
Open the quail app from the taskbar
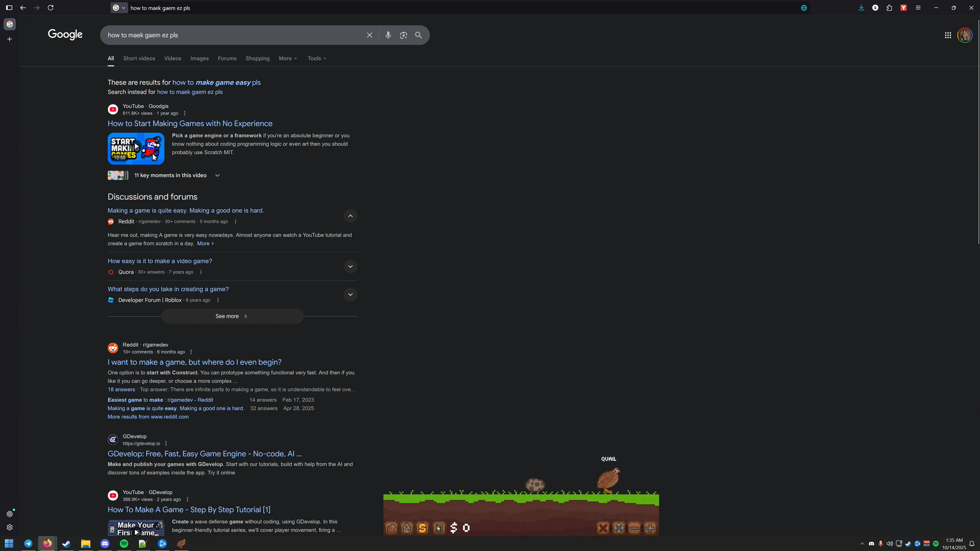182,543
